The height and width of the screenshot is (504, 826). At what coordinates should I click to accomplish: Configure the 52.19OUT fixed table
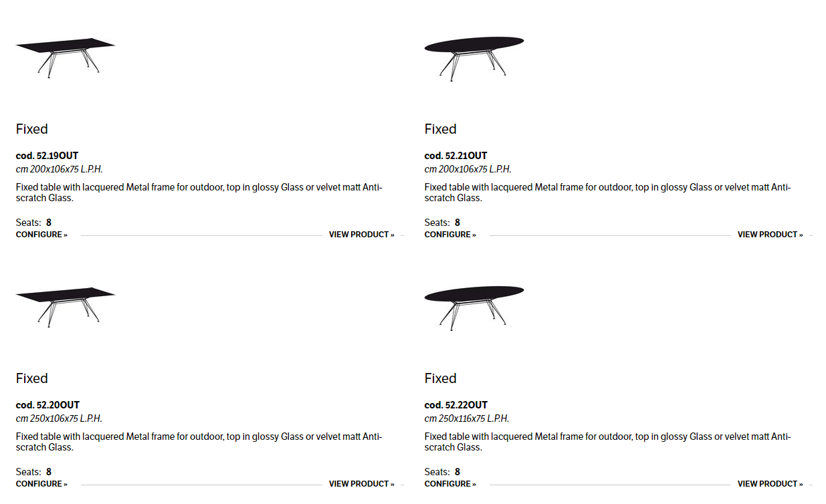41,235
